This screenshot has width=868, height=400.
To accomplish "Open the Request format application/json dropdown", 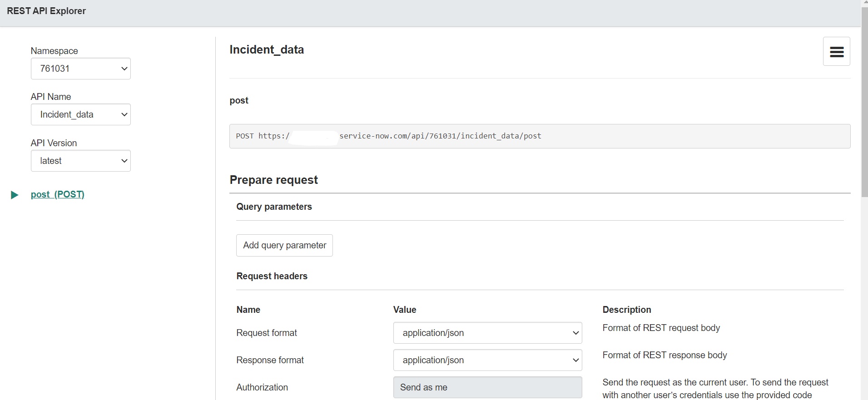I will click(487, 333).
